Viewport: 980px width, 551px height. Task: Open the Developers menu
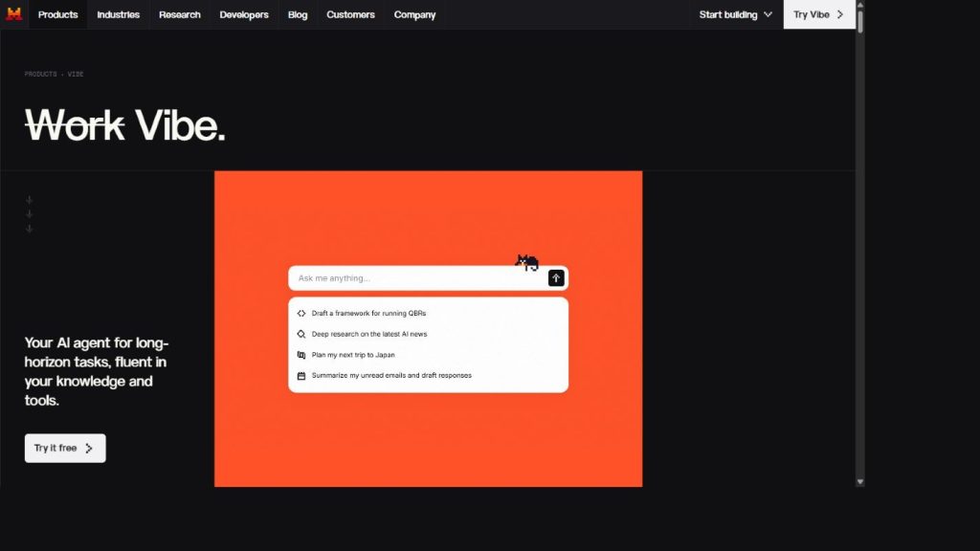pyautogui.click(x=244, y=14)
